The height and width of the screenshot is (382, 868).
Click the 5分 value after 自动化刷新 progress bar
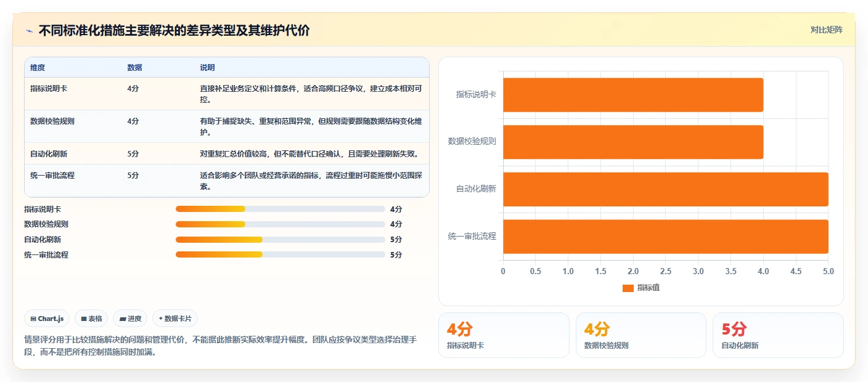(396, 240)
